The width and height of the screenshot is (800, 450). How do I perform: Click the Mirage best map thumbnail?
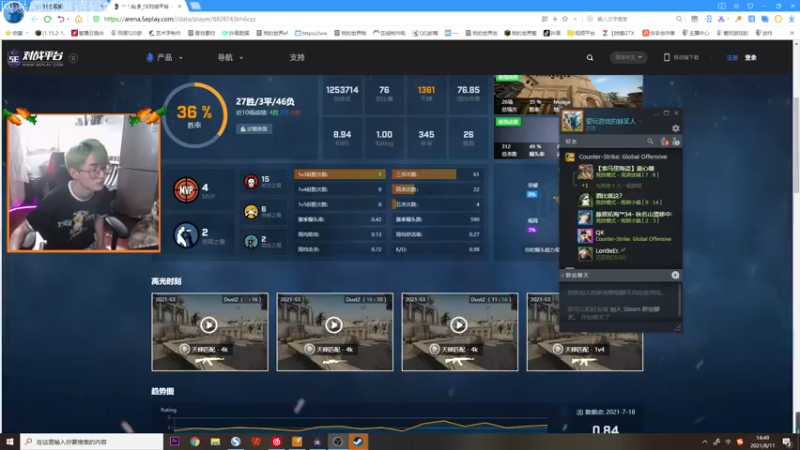click(x=568, y=94)
